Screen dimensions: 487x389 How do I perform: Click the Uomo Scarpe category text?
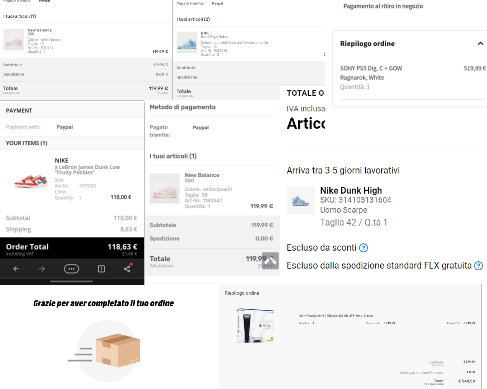click(x=344, y=210)
